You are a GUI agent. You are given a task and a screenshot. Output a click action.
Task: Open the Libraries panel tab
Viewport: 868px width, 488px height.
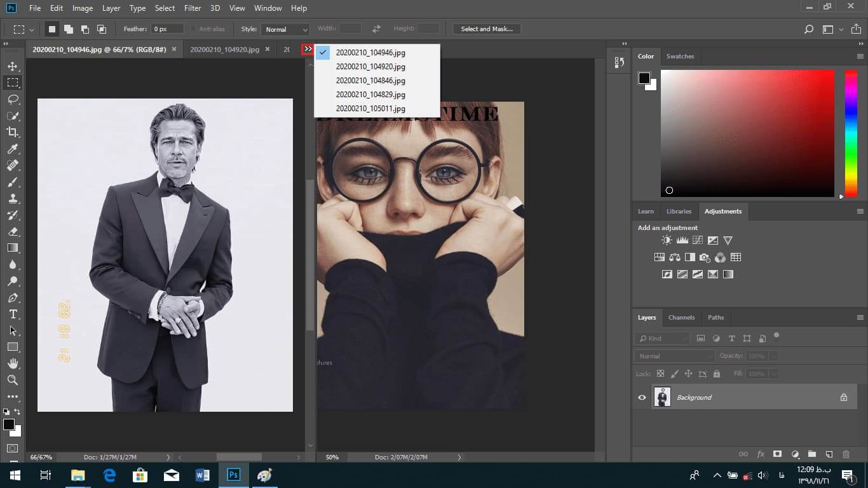click(x=679, y=211)
